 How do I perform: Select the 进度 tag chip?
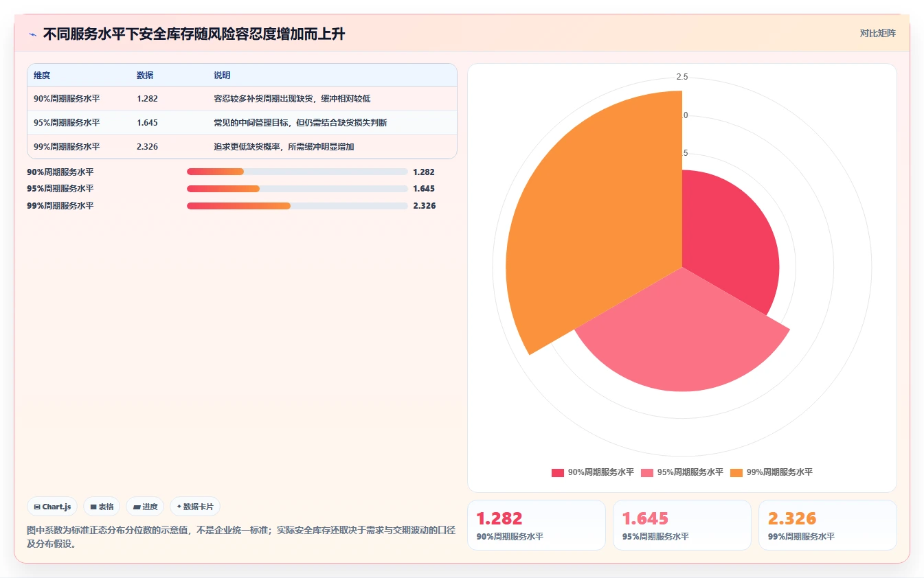(146, 507)
